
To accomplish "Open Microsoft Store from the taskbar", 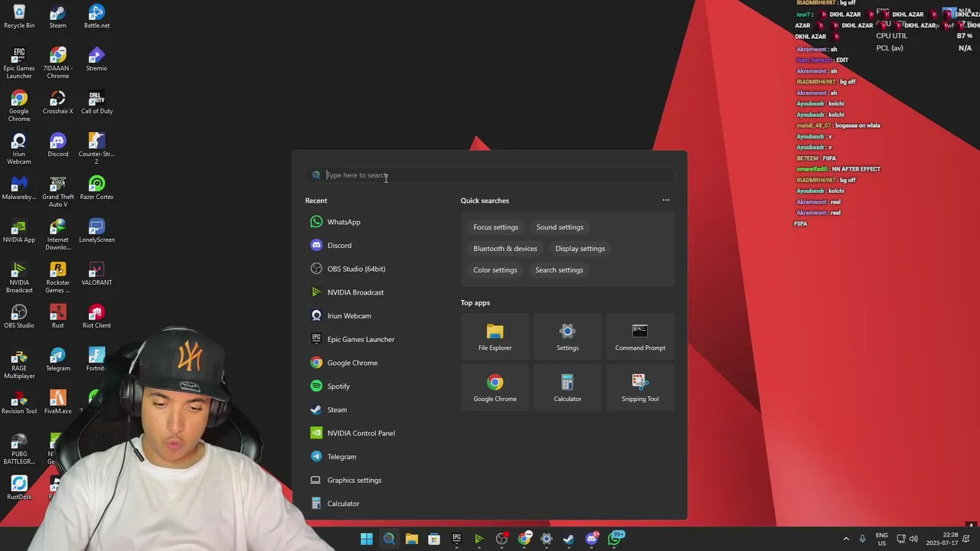I will (x=434, y=539).
